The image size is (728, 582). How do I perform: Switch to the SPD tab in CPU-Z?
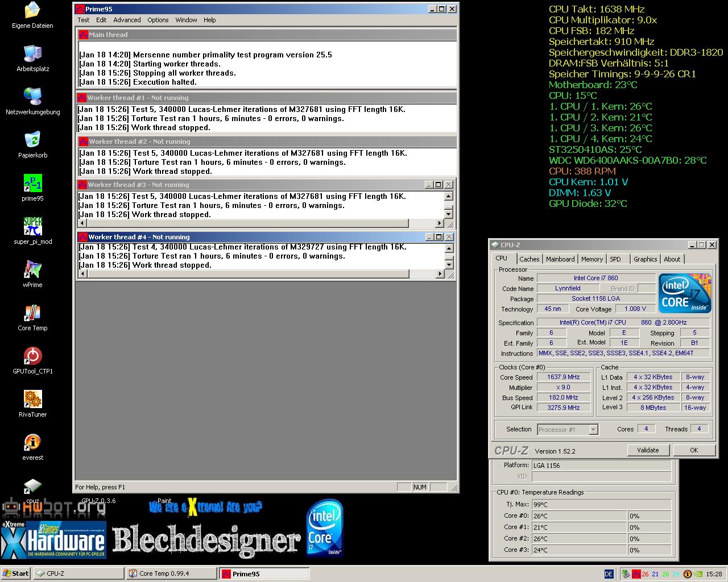pos(615,259)
